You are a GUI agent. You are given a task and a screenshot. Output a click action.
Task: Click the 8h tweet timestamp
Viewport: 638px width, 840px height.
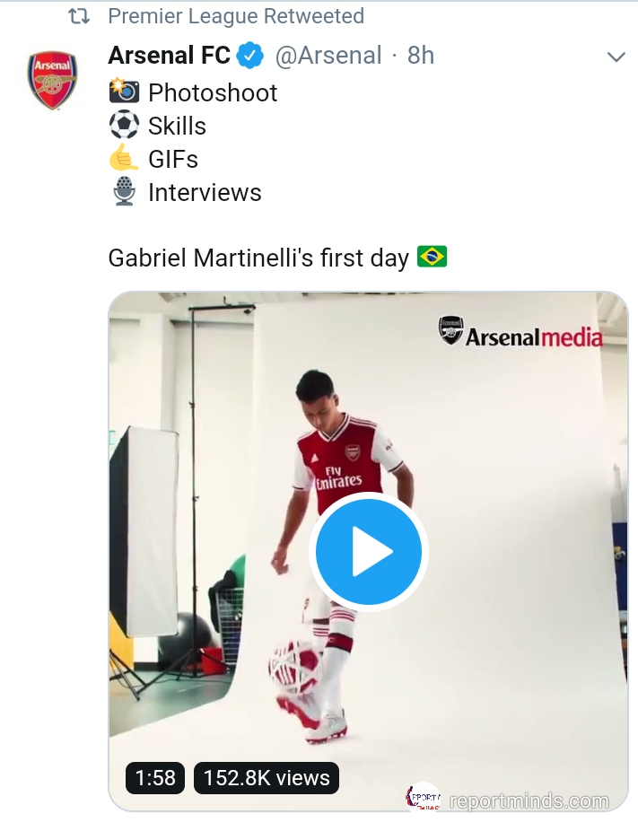pos(420,56)
